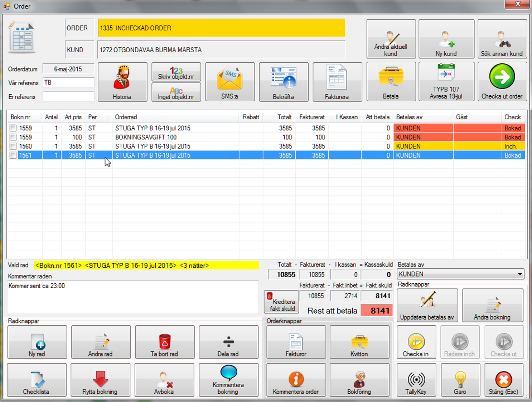Click Kommentera order info button
The width and height of the screenshot is (532, 402).
tap(296, 379)
